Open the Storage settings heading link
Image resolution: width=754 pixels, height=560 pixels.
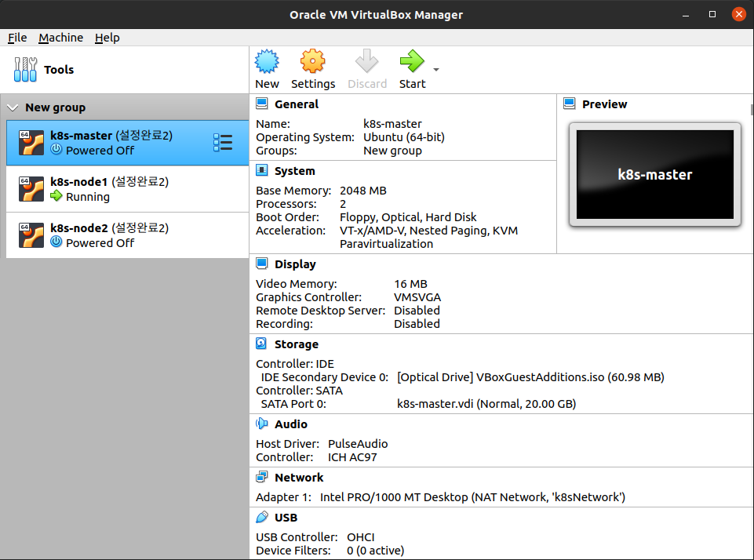(x=297, y=344)
